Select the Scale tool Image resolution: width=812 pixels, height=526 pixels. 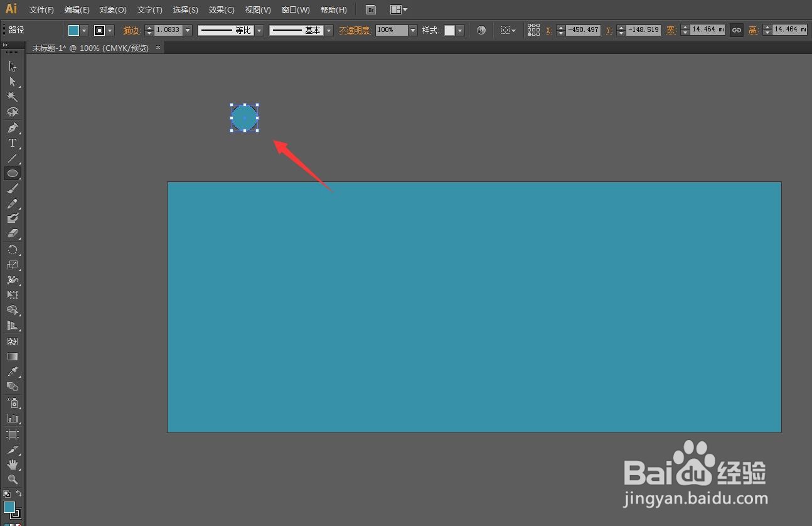[13, 265]
